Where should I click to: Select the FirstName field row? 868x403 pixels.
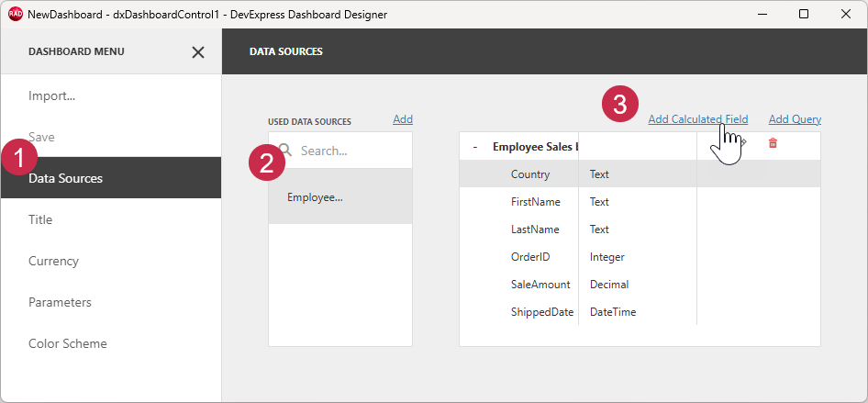640,202
